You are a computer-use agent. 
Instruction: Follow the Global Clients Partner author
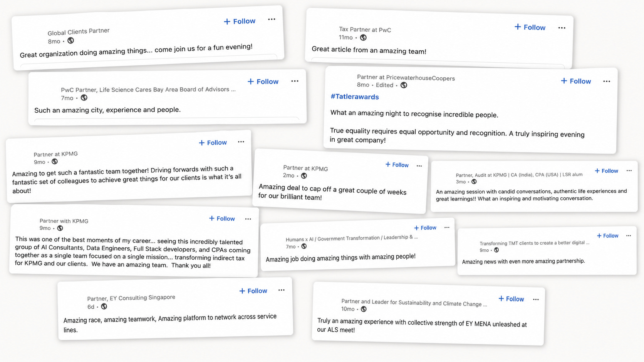coord(240,21)
